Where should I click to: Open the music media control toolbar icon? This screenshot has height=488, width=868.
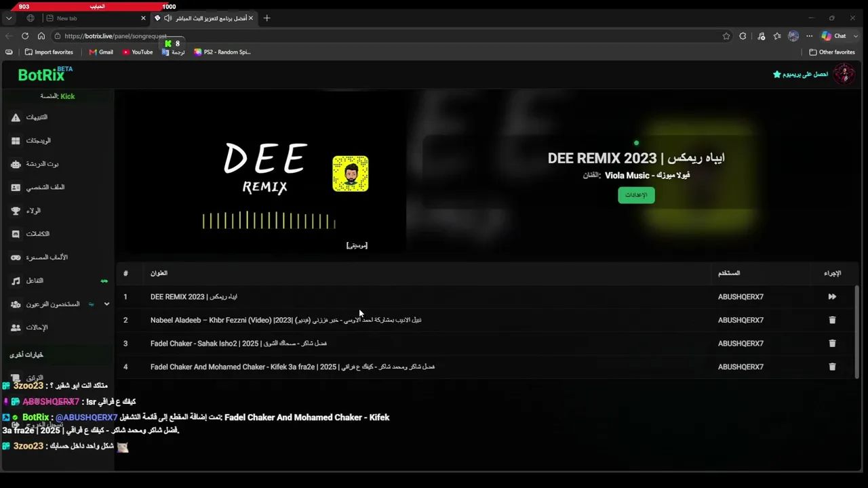point(761,36)
